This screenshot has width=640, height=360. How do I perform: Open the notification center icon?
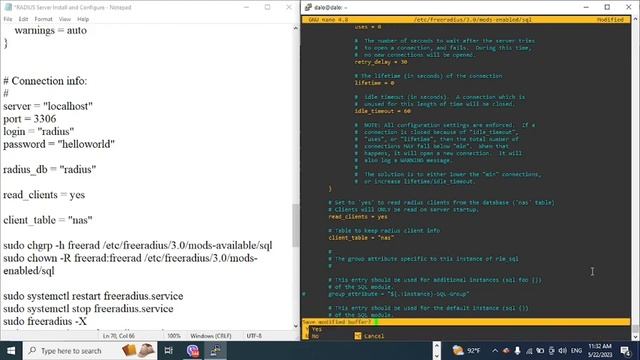tap(625, 351)
